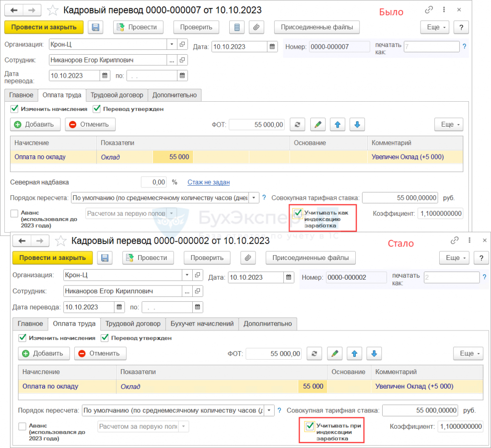Toggle 'Учитывать как индексацию заработка' checkbox
Viewport: 491px width, 448px height.
[x=298, y=212]
